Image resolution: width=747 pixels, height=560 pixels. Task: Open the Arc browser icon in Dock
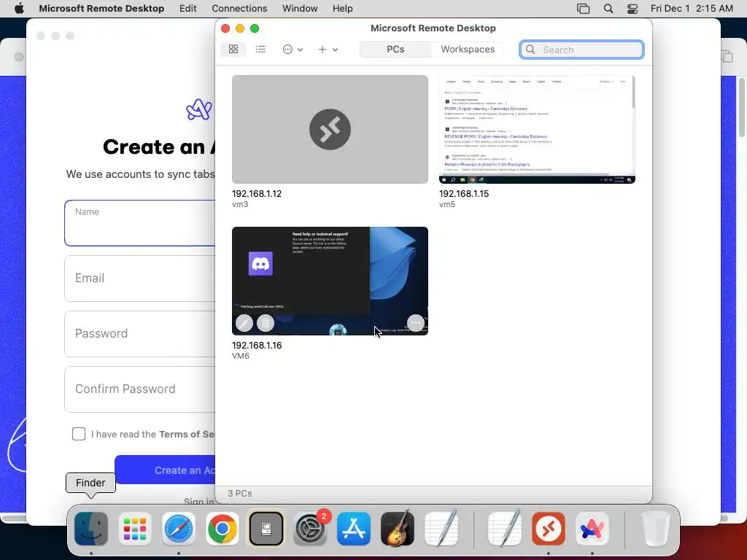click(x=592, y=529)
